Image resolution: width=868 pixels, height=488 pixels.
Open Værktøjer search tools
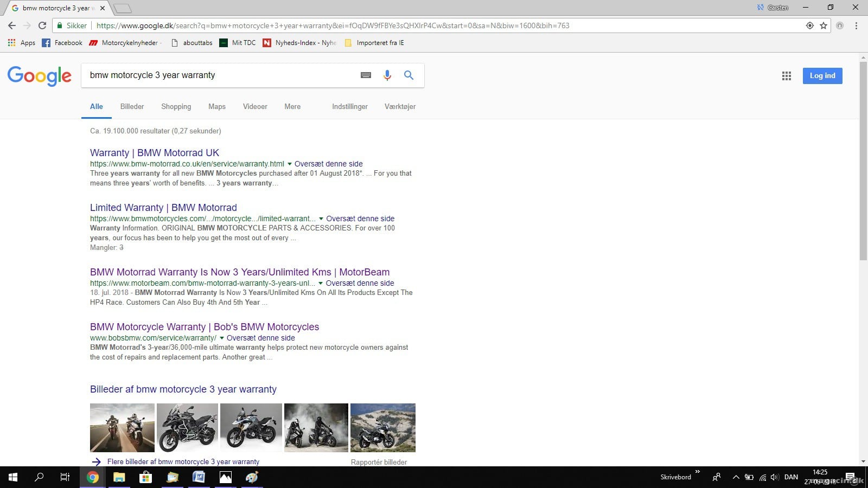[x=400, y=107]
